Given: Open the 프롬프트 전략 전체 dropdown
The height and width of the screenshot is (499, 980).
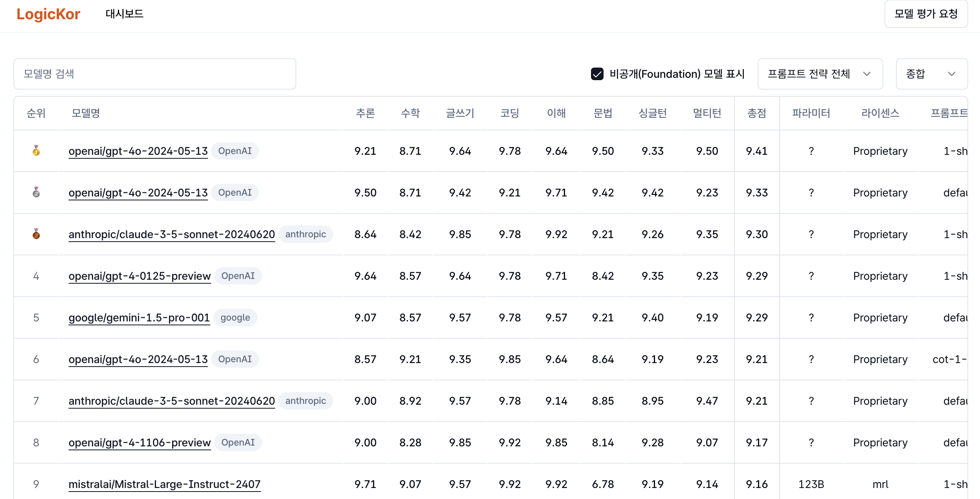Looking at the screenshot, I should (x=820, y=74).
